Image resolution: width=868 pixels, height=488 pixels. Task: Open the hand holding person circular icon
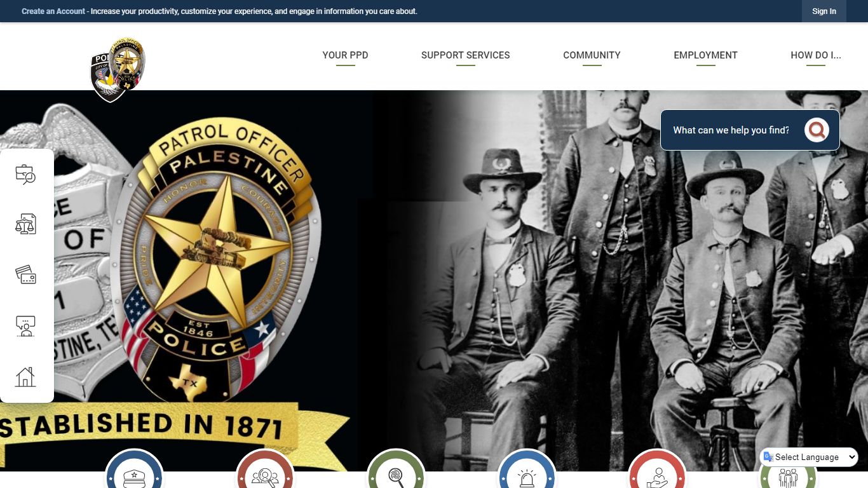click(657, 469)
